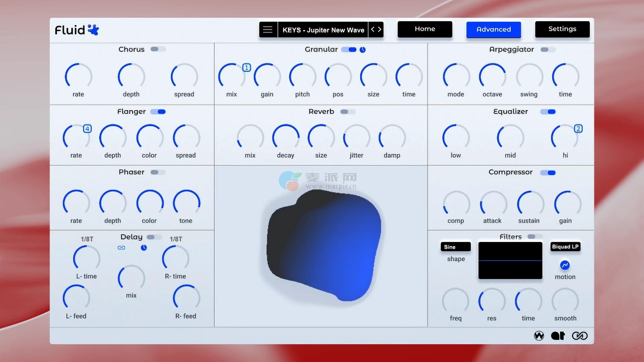This screenshot has width=644, height=362.
Task: Open the preset hamburger menu
Action: [x=268, y=29]
